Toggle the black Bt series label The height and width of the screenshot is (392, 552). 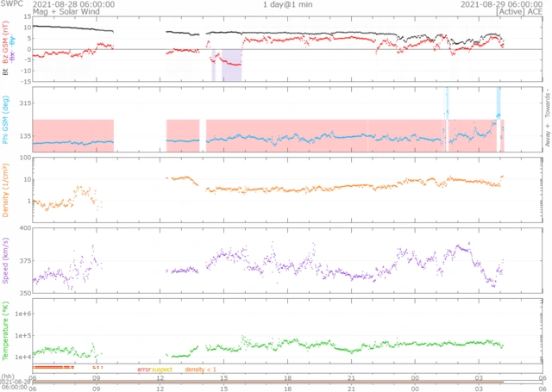click(6, 73)
